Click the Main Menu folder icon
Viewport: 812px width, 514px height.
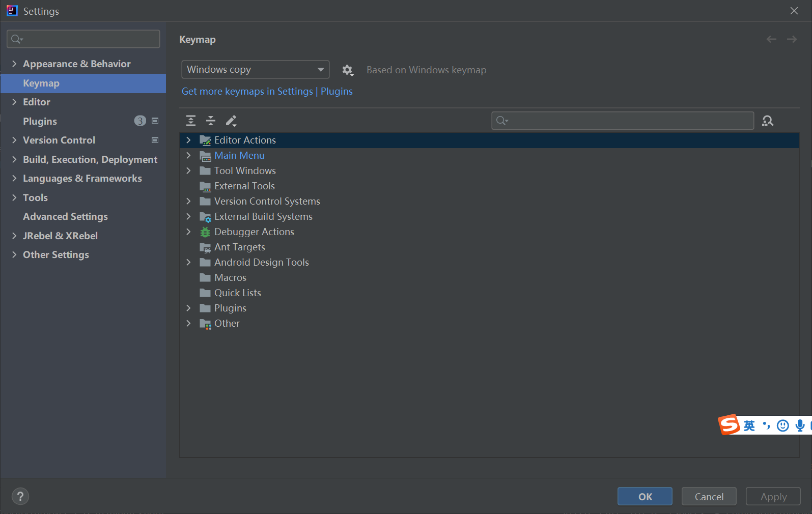tap(205, 155)
